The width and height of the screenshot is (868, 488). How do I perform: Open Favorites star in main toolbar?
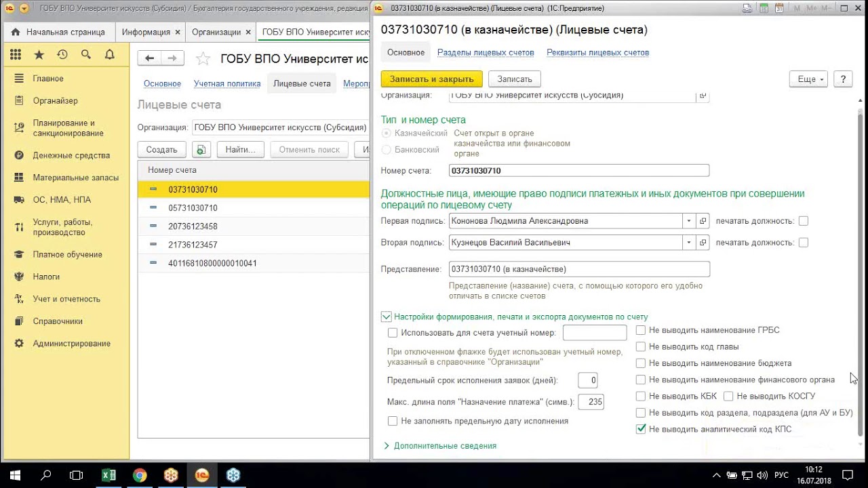coord(39,55)
